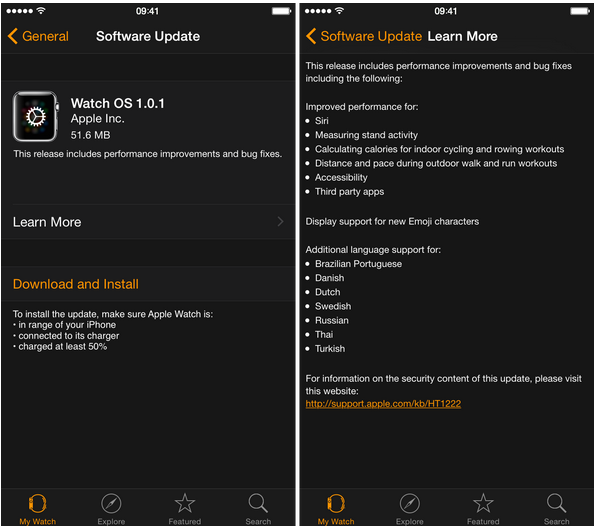This screenshot has height=526, width=594.
Task: Tap the Watch OS 1.0.1 title
Action: click(118, 103)
